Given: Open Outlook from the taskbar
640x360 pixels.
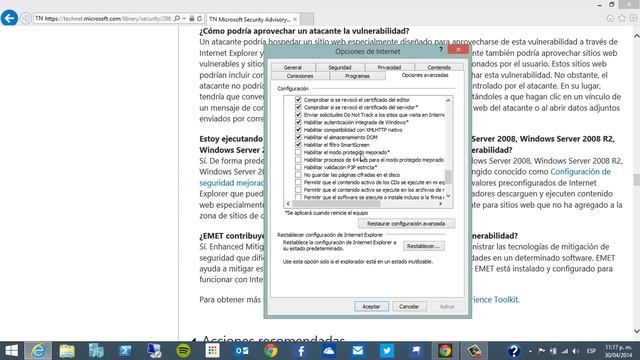Looking at the screenshot, I should pos(241,351).
